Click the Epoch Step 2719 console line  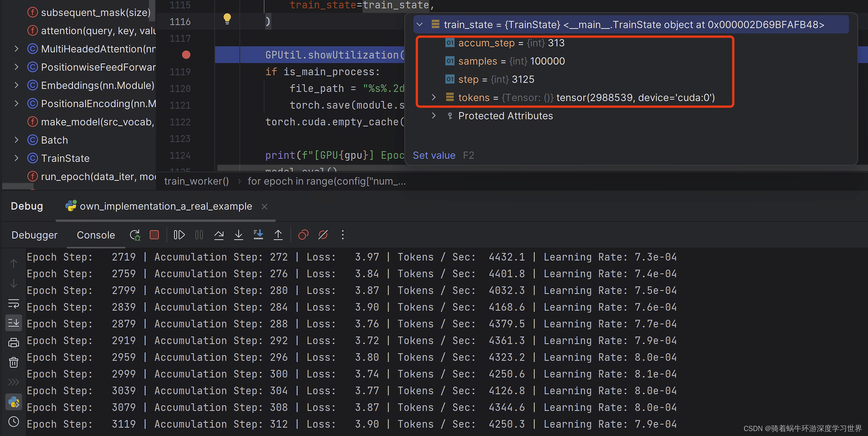(352, 257)
